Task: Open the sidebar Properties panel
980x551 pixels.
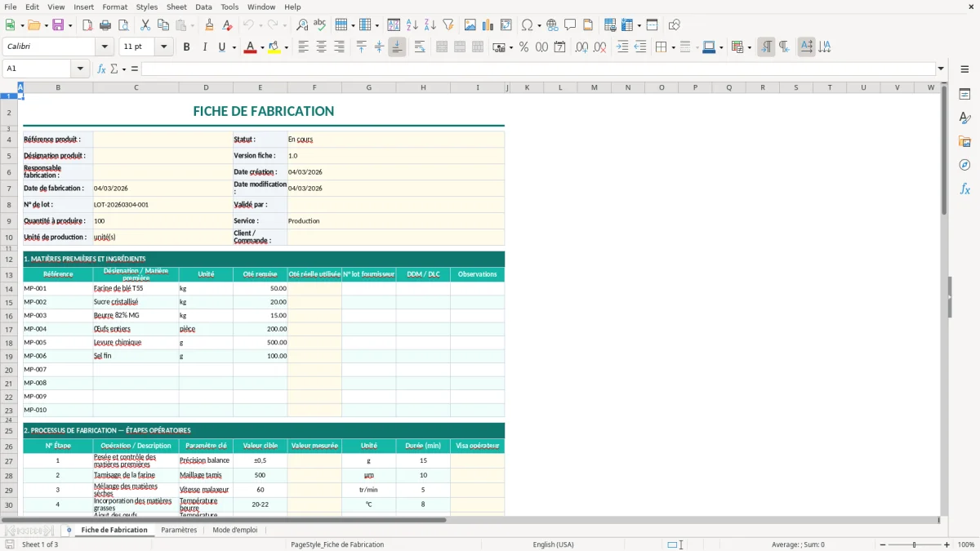Action: (964, 95)
